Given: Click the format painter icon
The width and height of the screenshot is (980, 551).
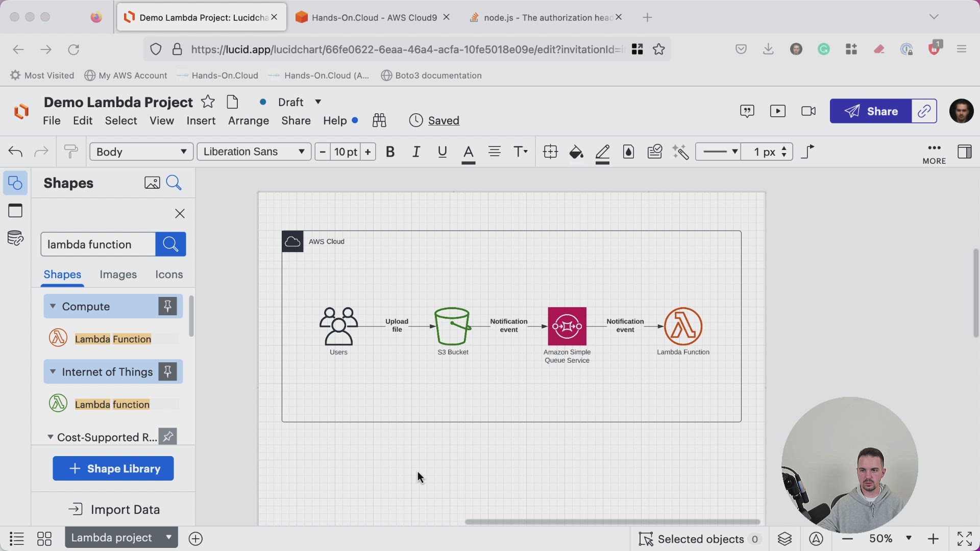Looking at the screenshot, I should [x=71, y=152].
